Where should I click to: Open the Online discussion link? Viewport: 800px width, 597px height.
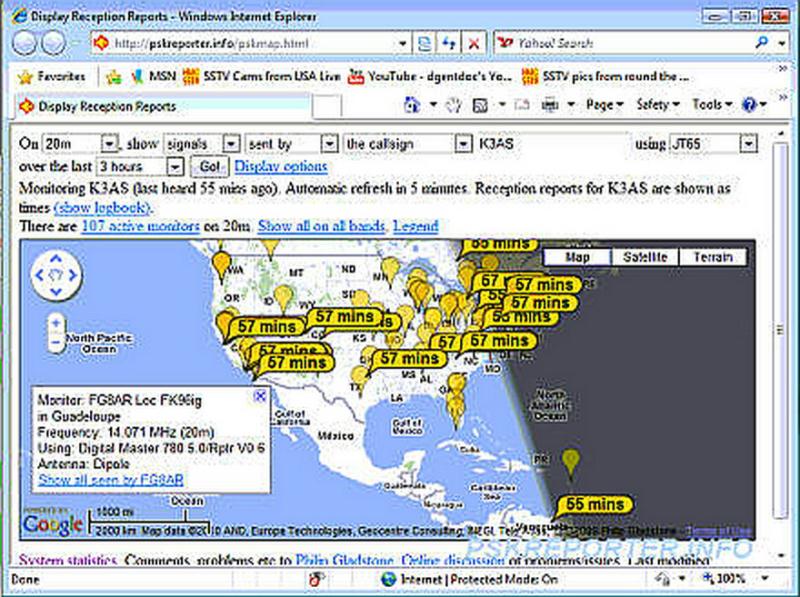pyautogui.click(x=453, y=560)
